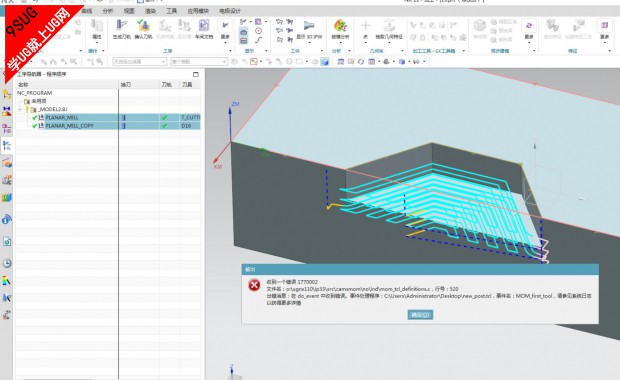Select the NC_PROGRAM root node
Image resolution: width=620 pixels, height=380 pixels.
pos(34,93)
